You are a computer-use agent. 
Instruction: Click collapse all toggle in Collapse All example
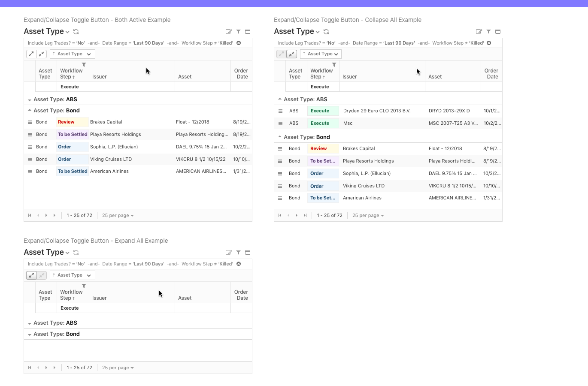(292, 54)
